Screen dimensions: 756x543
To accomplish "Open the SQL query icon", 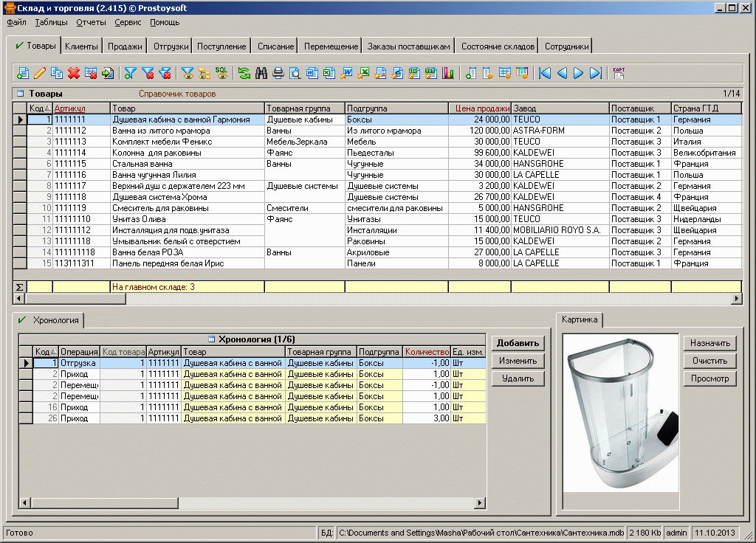I will (x=221, y=72).
